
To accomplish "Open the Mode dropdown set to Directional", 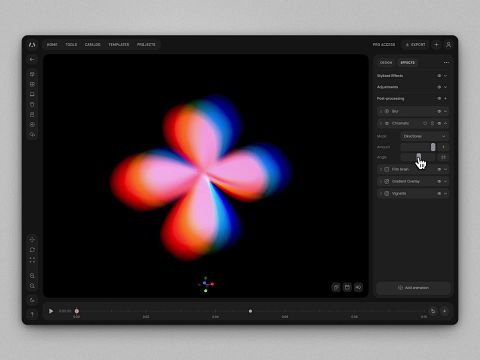I will (424, 136).
